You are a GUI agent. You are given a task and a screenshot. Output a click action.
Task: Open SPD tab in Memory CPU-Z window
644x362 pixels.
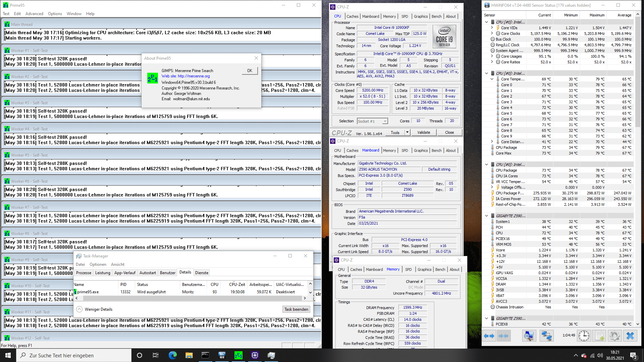408,269
